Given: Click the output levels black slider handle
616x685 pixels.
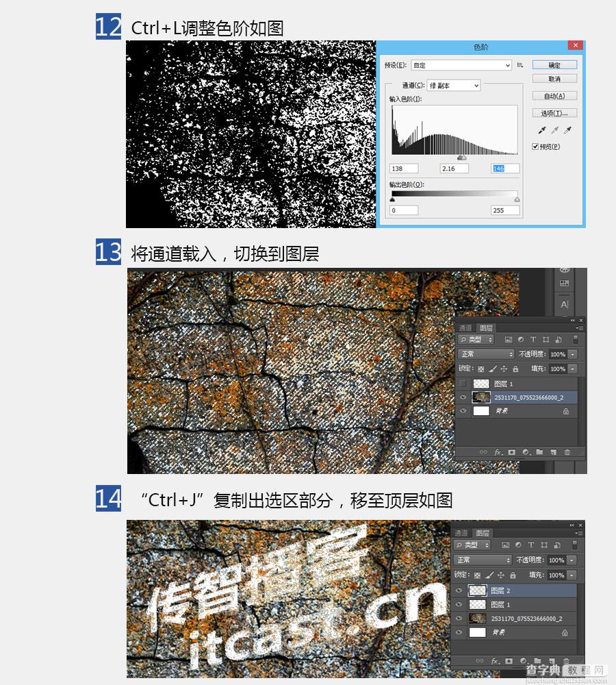Looking at the screenshot, I should 392,199.
